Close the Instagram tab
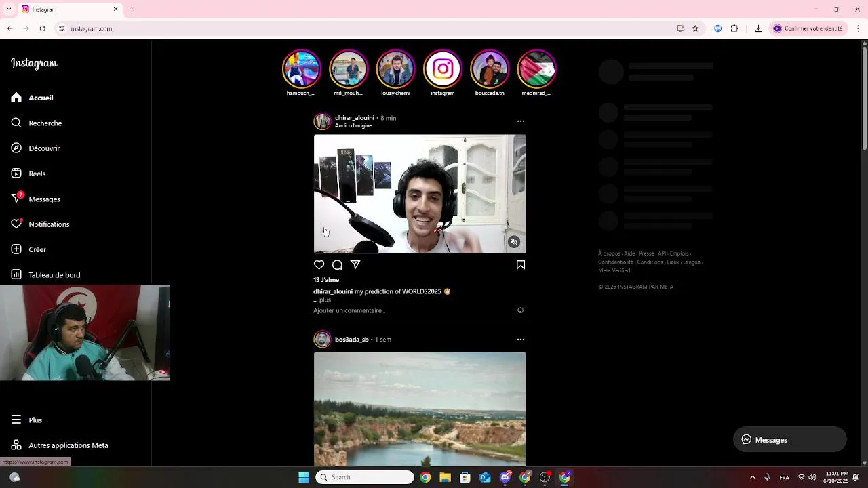Viewport: 868px width, 488px height. (115, 9)
